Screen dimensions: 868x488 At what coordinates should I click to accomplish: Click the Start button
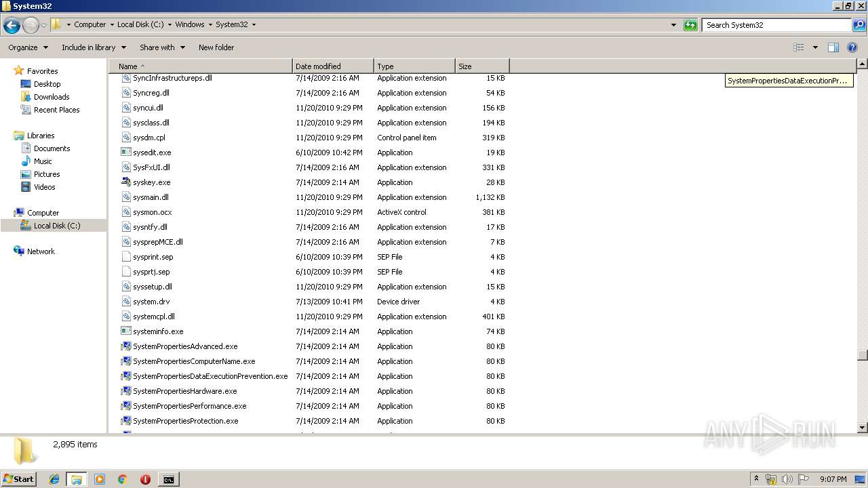(18, 479)
